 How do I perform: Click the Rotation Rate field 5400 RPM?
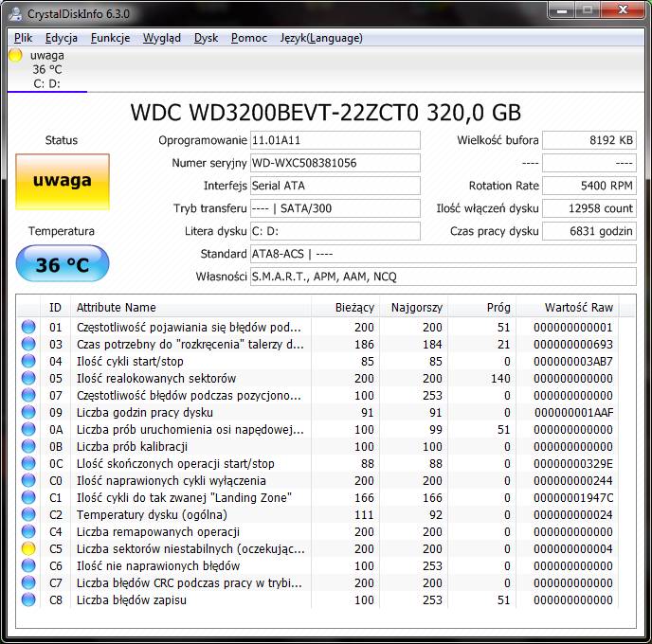pos(589,186)
